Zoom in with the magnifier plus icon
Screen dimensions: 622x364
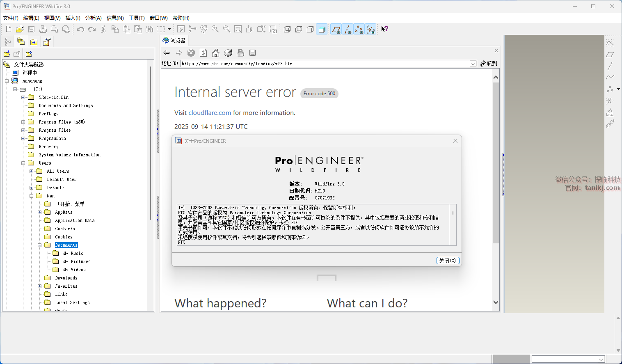coord(215,29)
